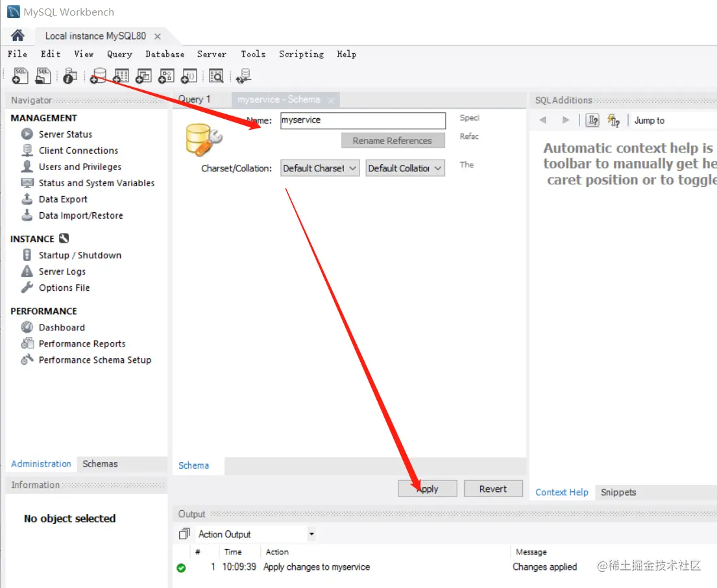Open Performance Reports
Viewport: 717px width, 588px height.
pyautogui.click(x=82, y=344)
